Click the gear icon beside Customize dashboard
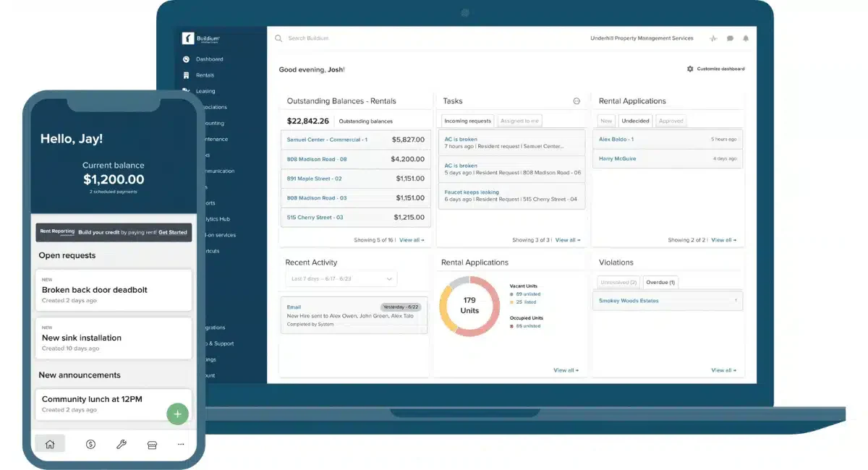The height and width of the screenshot is (470, 868). pos(690,69)
